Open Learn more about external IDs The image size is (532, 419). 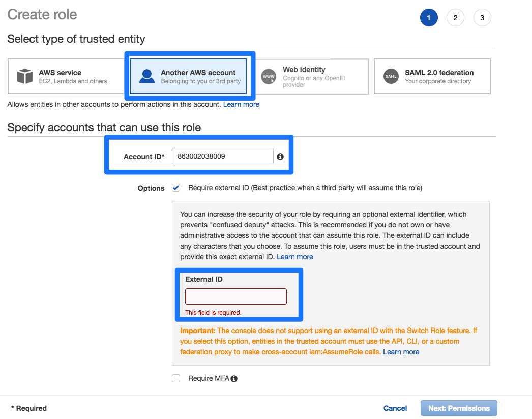point(294,257)
